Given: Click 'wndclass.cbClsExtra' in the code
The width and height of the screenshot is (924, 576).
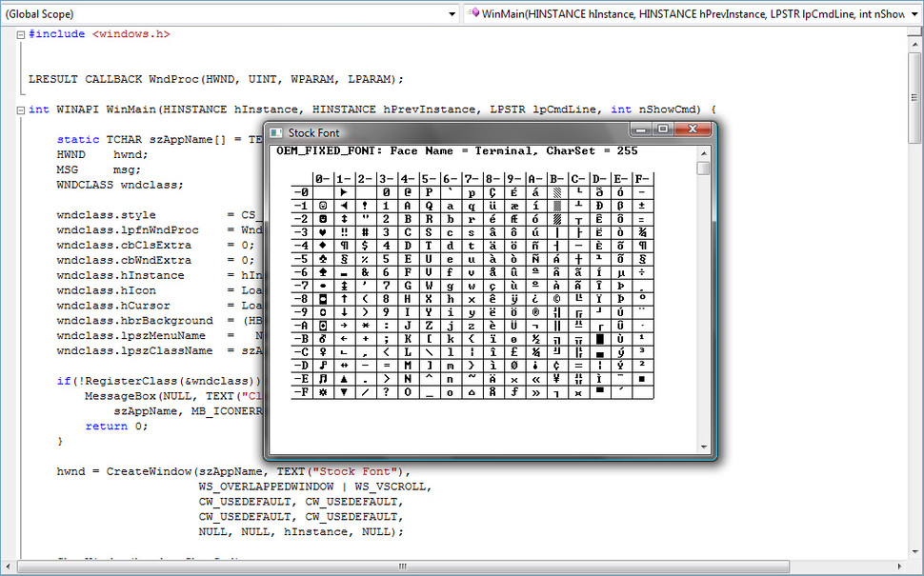Looking at the screenshot, I should click(124, 245).
